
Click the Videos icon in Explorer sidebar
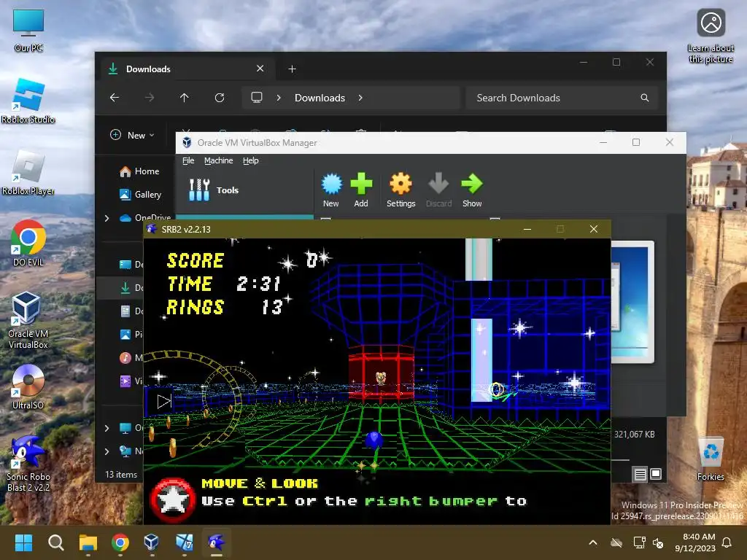[x=125, y=381]
